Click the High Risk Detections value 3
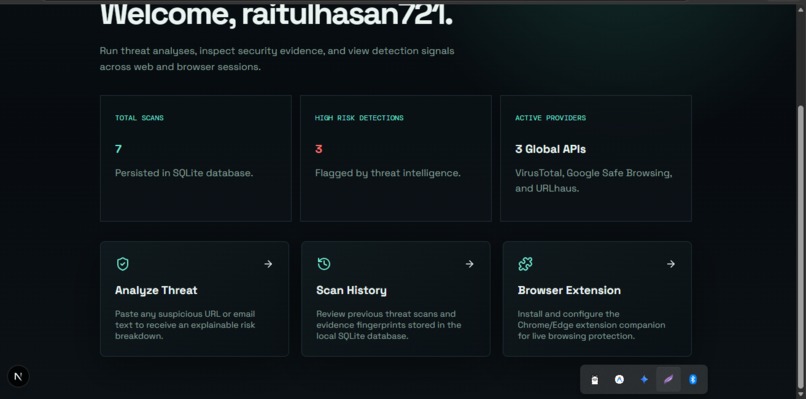This screenshot has height=399, width=806. pyautogui.click(x=319, y=149)
